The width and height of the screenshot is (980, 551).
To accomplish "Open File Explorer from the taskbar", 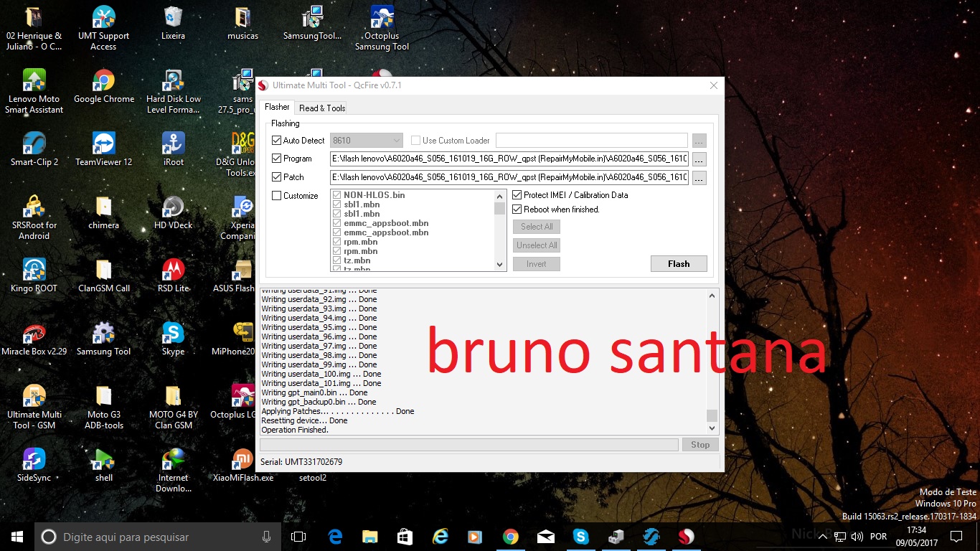I will pyautogui.click(x=369, y=536).
